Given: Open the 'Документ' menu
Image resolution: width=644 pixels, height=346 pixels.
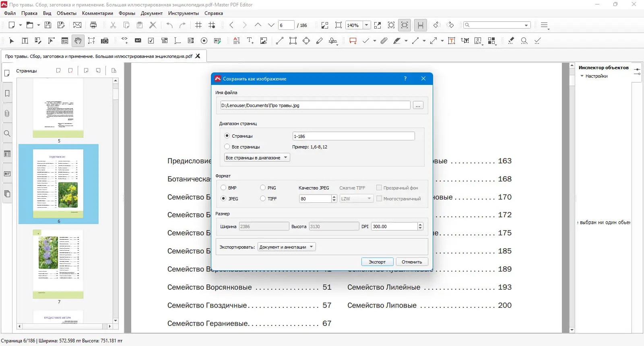Looking at the screenshot, I should click(151, 13).
